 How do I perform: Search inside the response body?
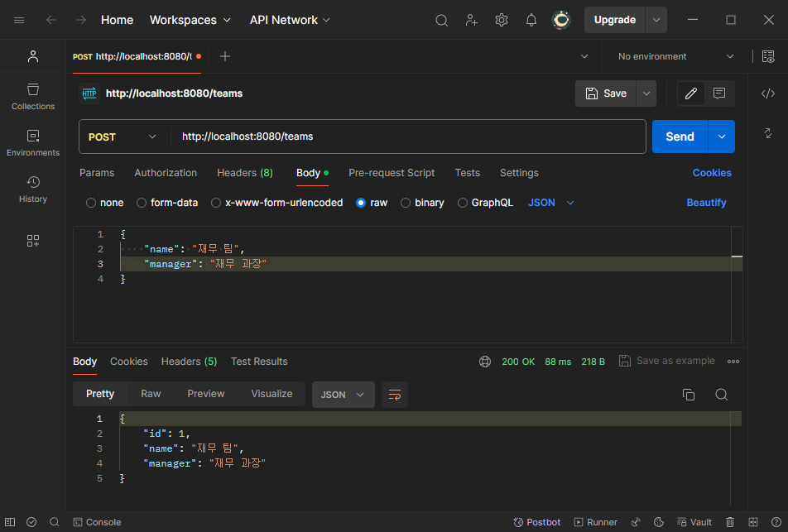click(721, 395)
